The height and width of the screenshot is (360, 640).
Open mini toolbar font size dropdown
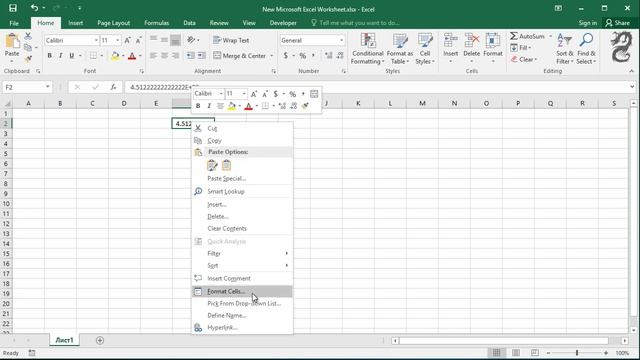tap(244, 94)
